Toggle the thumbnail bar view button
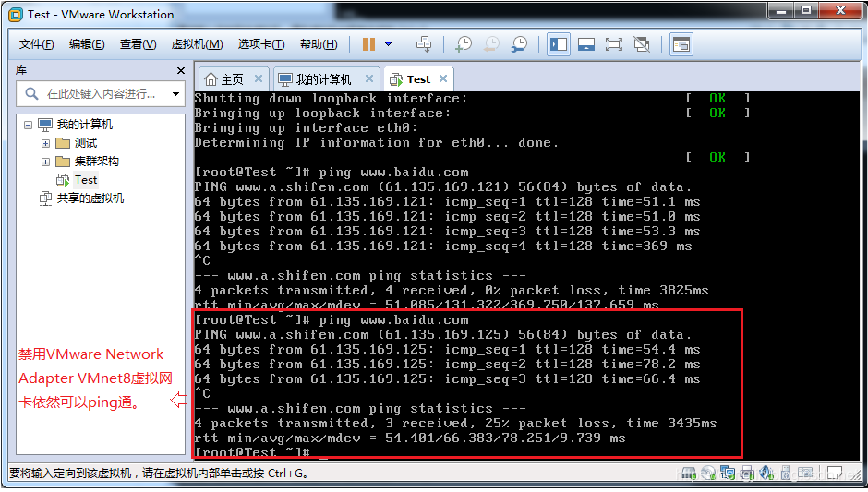Screen dimensions: 868x492 [x=585, y=44]
